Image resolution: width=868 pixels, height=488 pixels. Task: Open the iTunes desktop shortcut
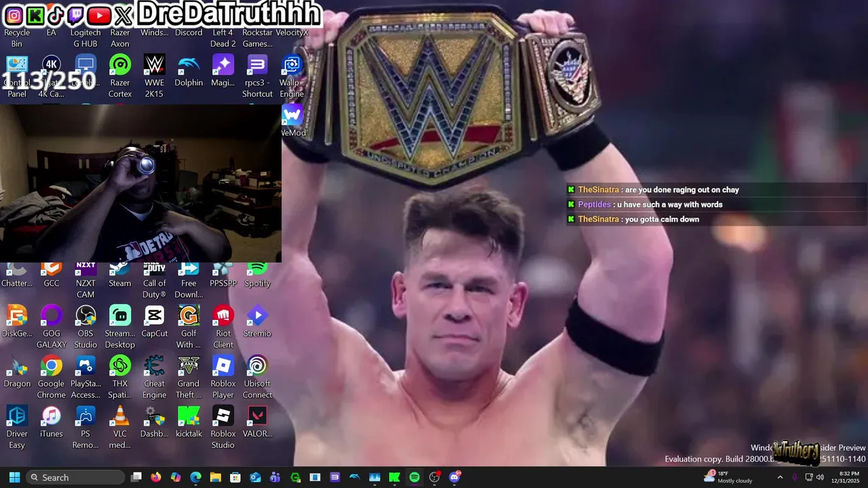pyautogui.click(x=52, y=422)
